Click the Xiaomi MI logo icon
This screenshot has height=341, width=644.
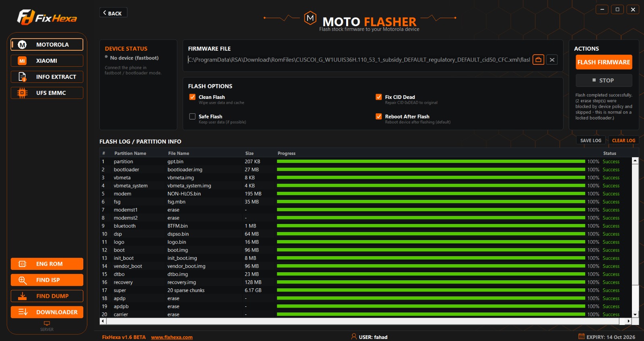tap(22, 61)
